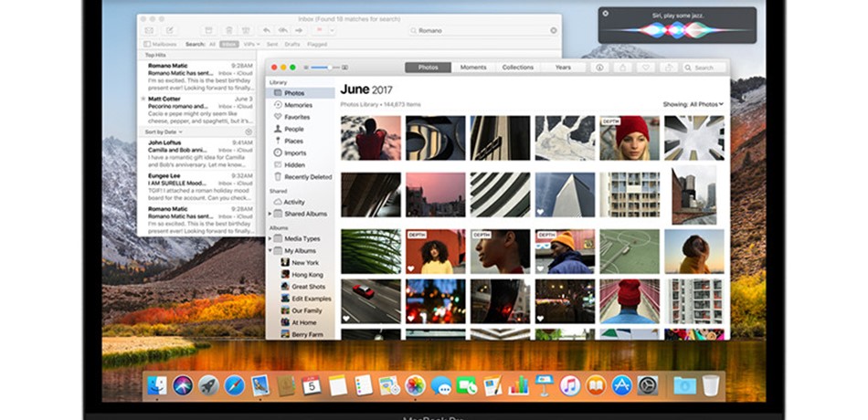868x420 pixels.
Task: Open iBooks in the Dock
Action: pos(596,385)
